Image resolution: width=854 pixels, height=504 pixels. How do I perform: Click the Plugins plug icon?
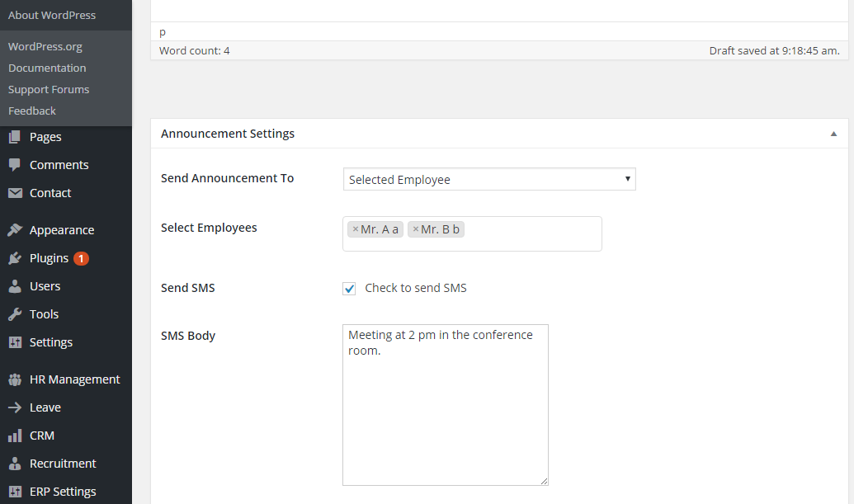click(x=15, y=258)
